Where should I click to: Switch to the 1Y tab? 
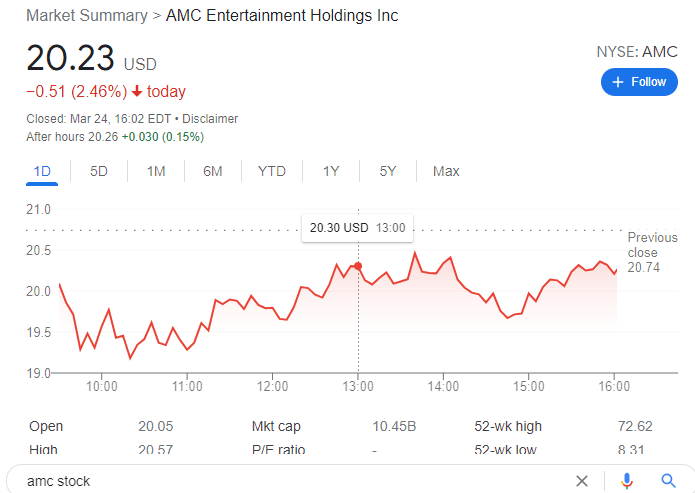click(331, 171)
